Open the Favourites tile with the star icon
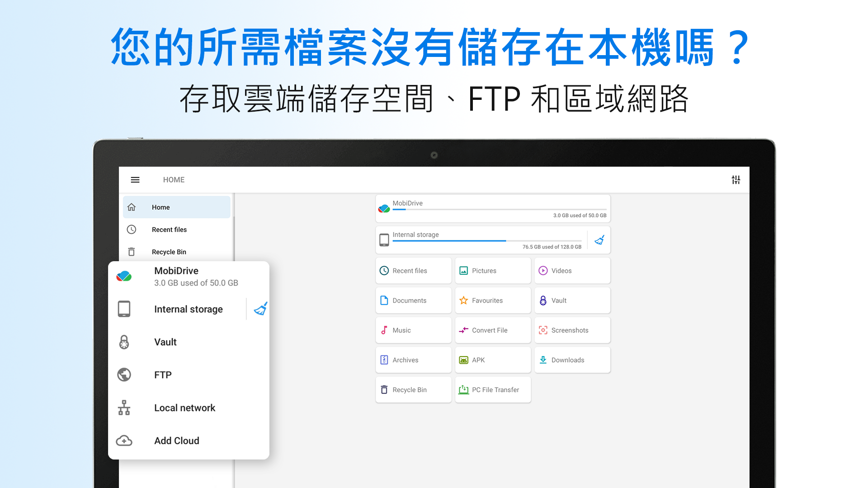The image size is (868, 488). (493, 300)
